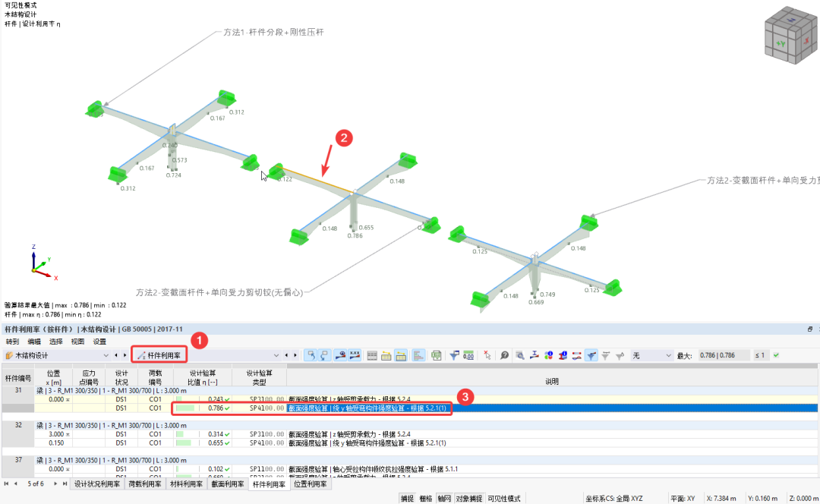Open the 编辑 menu

tap(34, 342)
